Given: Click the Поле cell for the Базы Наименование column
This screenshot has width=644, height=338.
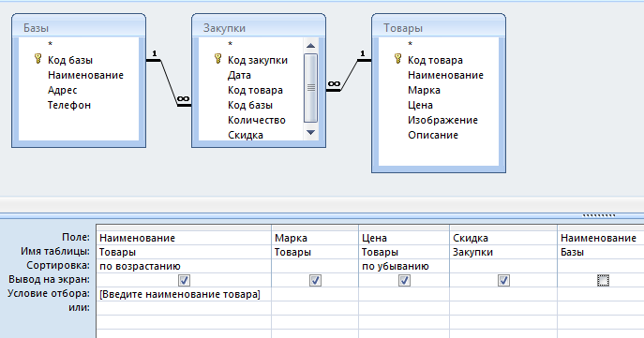Looking at the screenshot, I should pos(601,238).
